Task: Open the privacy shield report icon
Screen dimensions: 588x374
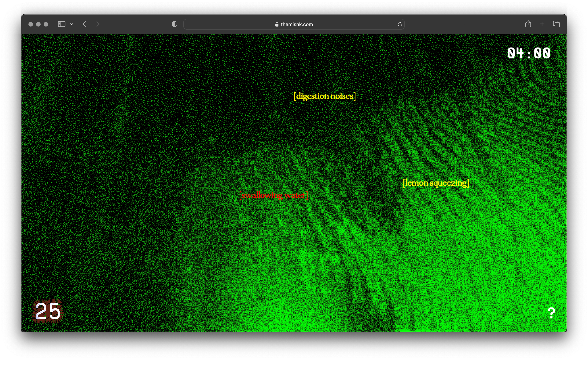Action: [x=175, y=24]
